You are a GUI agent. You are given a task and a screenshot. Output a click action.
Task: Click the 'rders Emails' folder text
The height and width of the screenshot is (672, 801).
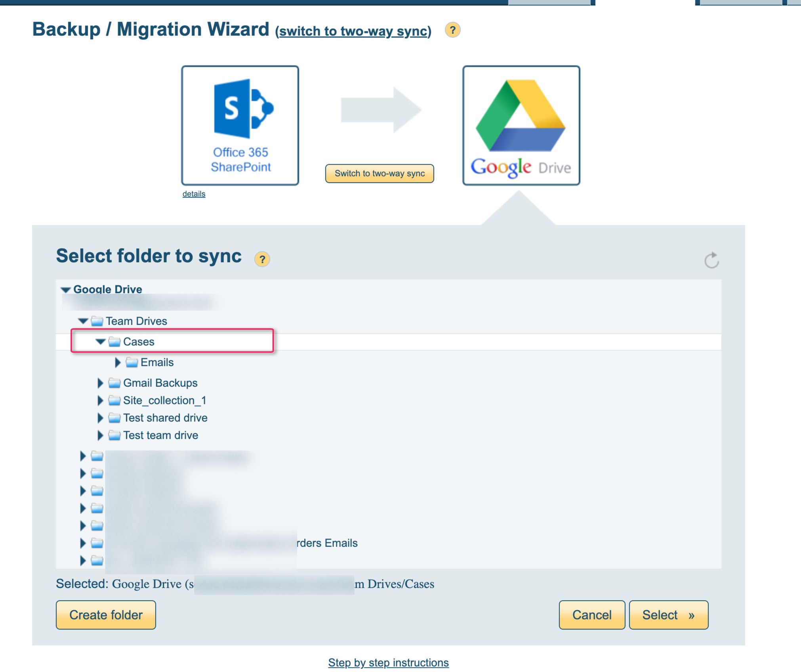327,543
